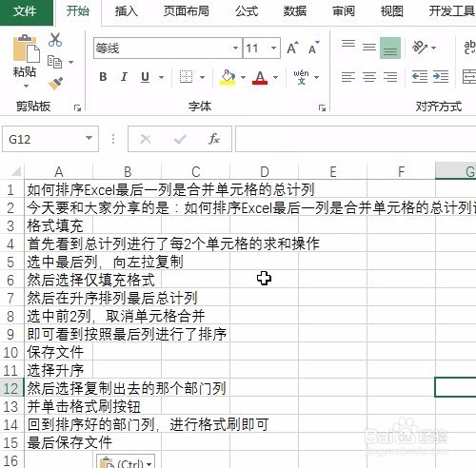Click the formula bar three-dot handle
Screen dimensions: 476x468
pos(113,139)
